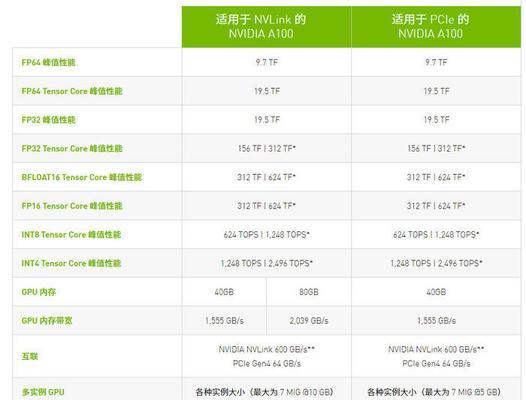Click NVLink '624 TOPS | 1,248 TOPS*' cell
Image resolution: width=526 pixels, height=400 pixels.
tap(267, 235)
